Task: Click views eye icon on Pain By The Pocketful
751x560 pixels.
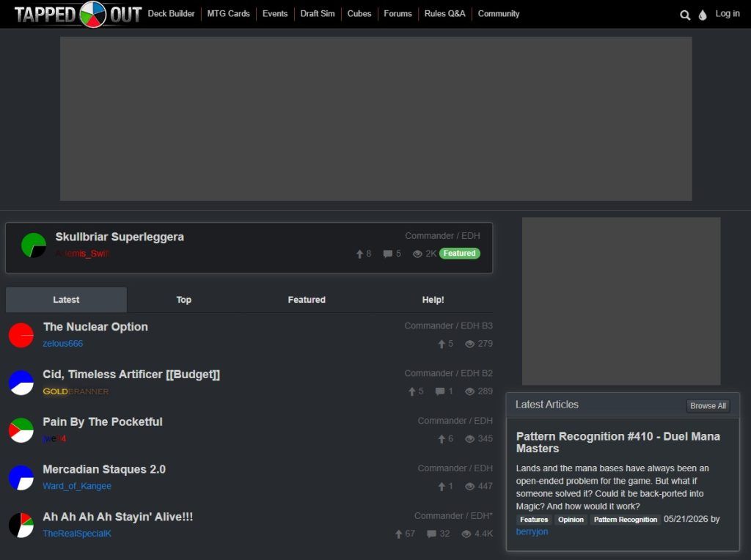Action: [x=469, y=439]
